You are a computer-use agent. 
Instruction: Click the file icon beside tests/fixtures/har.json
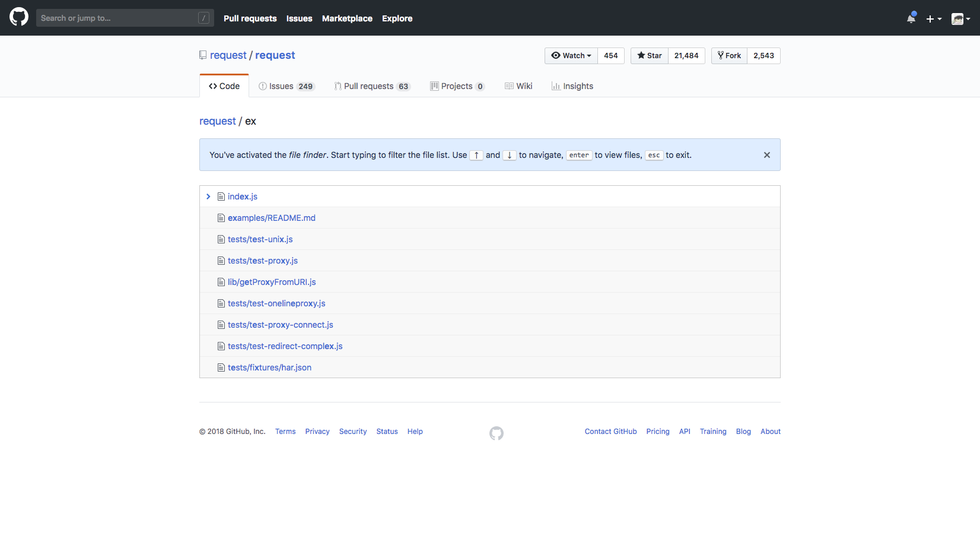221,367
